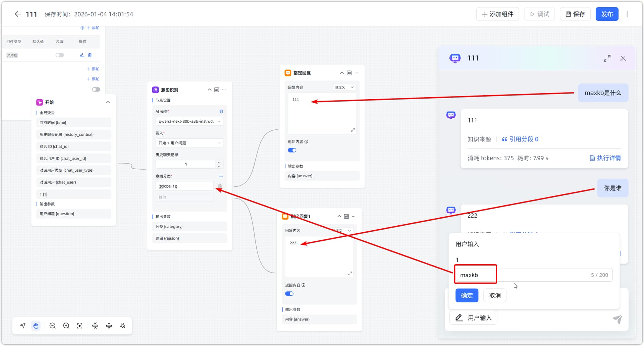Click the 发布 publish button
The height and width of the screenshot is (346, 644).
pos(607,14)
